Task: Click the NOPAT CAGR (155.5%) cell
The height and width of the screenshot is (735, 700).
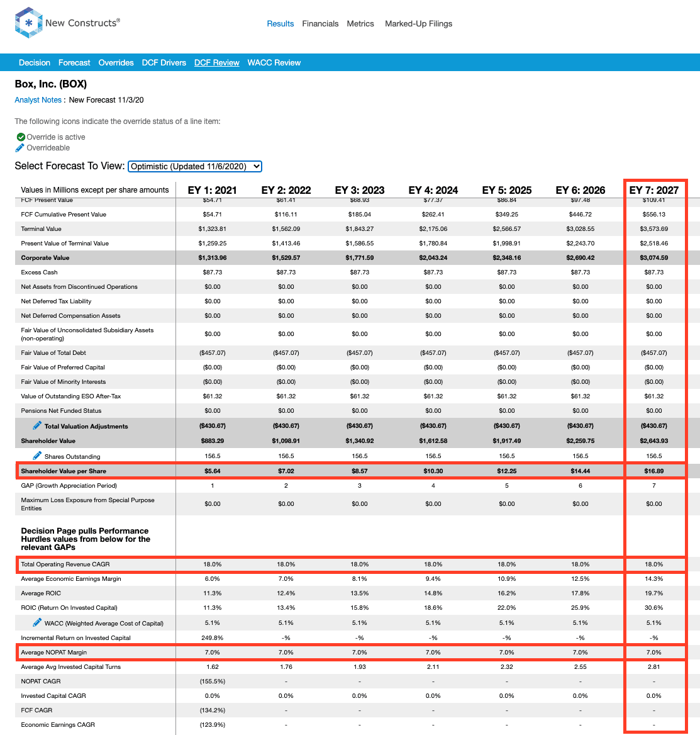Action: point(212,681)
